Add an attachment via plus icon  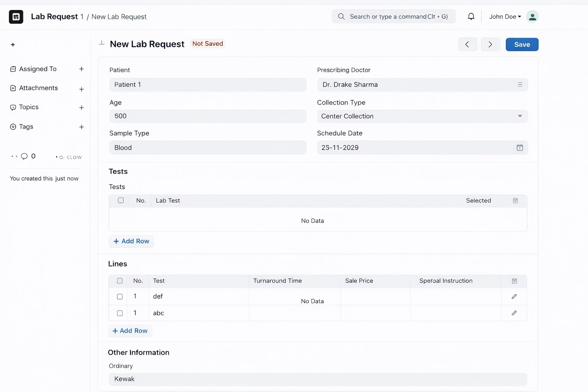82,89
